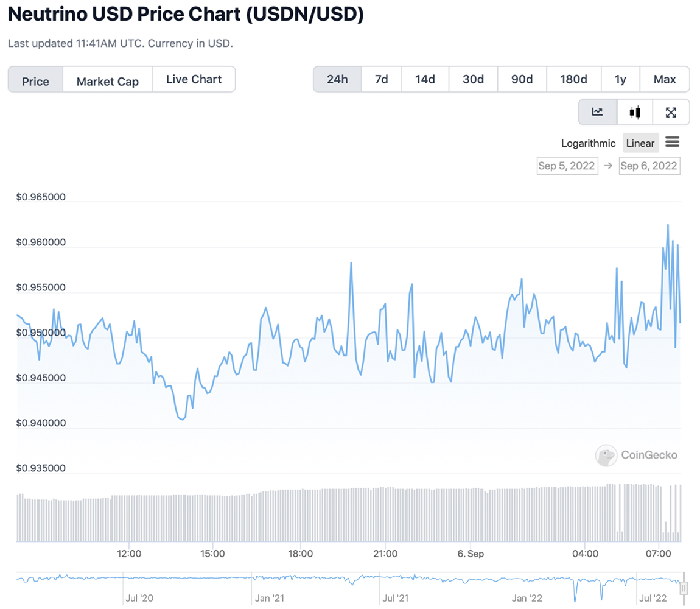The image size is (700, 609).
Task: Select the 90d time range
Action: click(x=522, y=79)
